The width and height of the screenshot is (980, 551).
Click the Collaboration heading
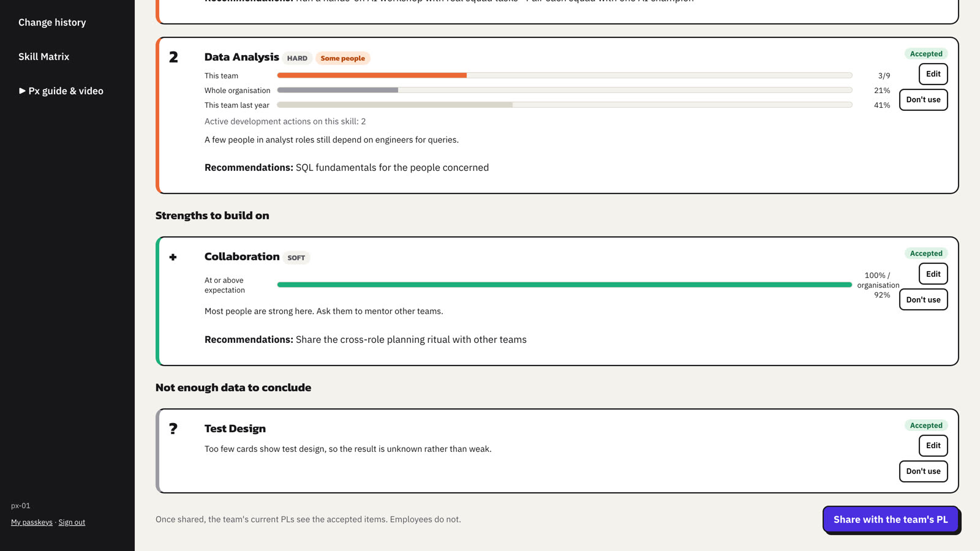[242, 257]
